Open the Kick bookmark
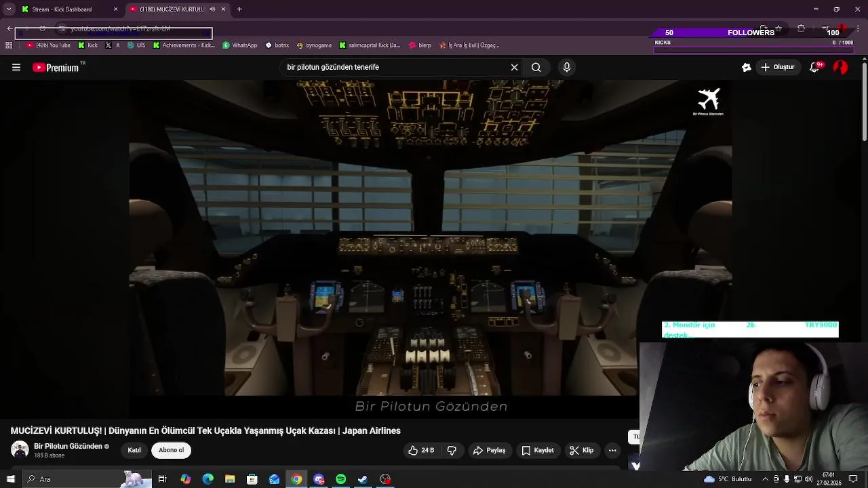The width and height of the screenshot is (868, 488). [x=88, y=45]
